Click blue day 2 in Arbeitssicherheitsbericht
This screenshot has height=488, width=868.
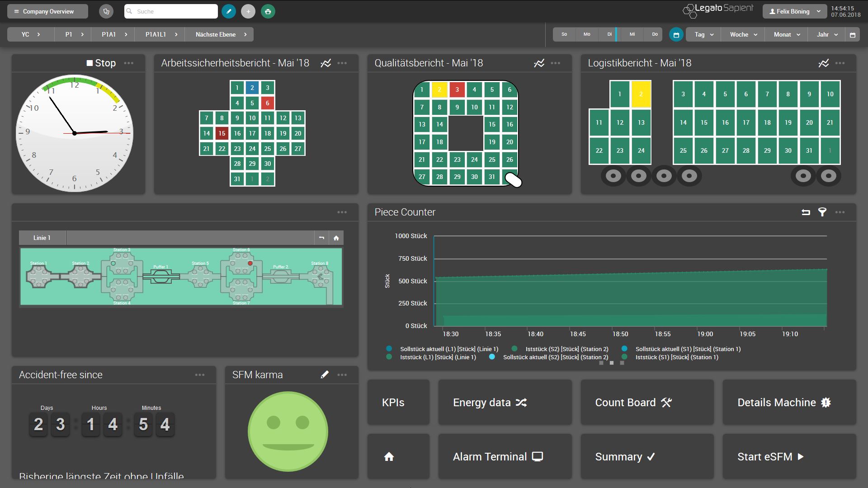click(252, 88)
